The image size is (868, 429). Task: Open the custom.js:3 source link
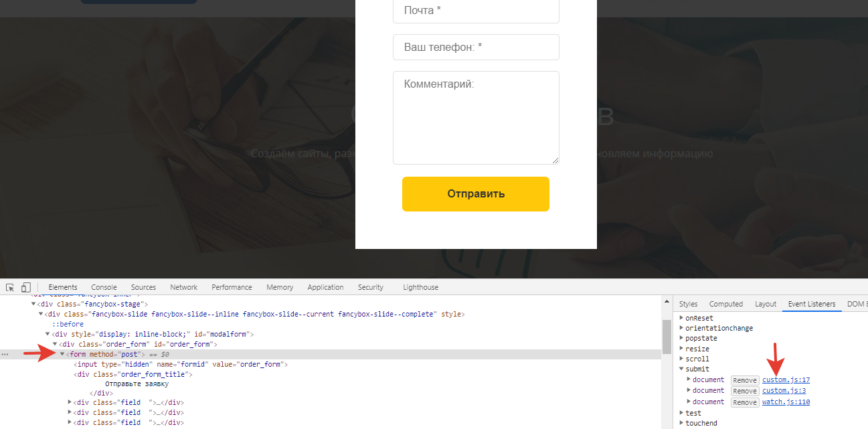tap(784, 391)
